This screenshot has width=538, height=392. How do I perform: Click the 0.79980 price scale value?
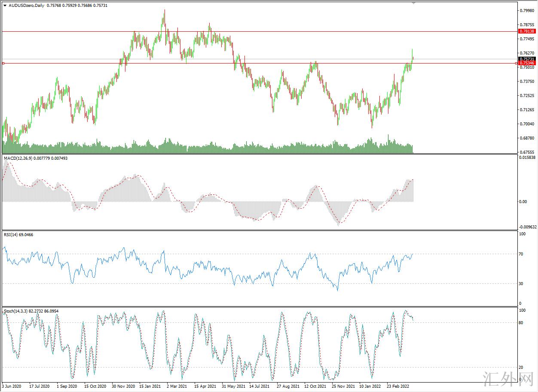[x=526, y=11]
